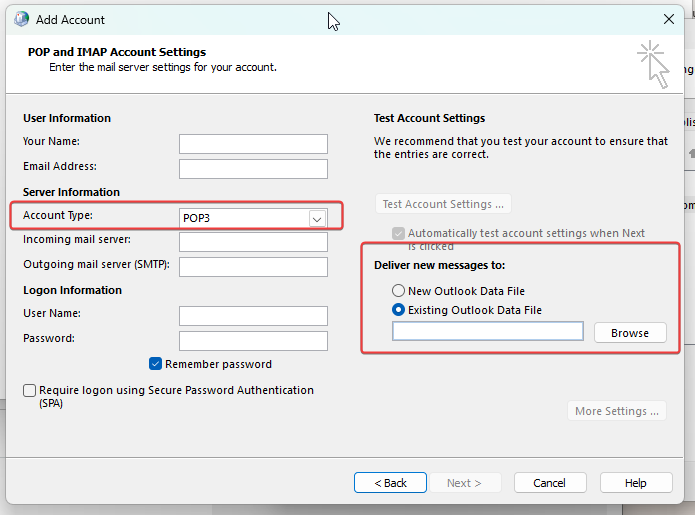Viewport: 695px width, 515px height.
Task: Click the Email Address field
Action: [253, 169]
